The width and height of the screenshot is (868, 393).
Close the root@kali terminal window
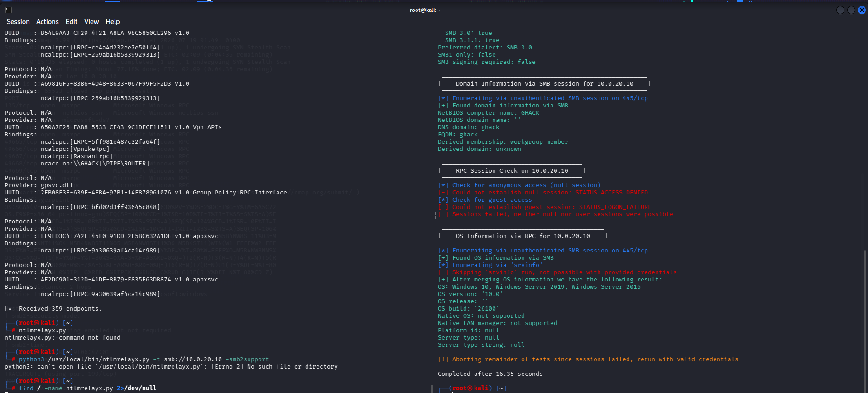(x=862, y=10)
